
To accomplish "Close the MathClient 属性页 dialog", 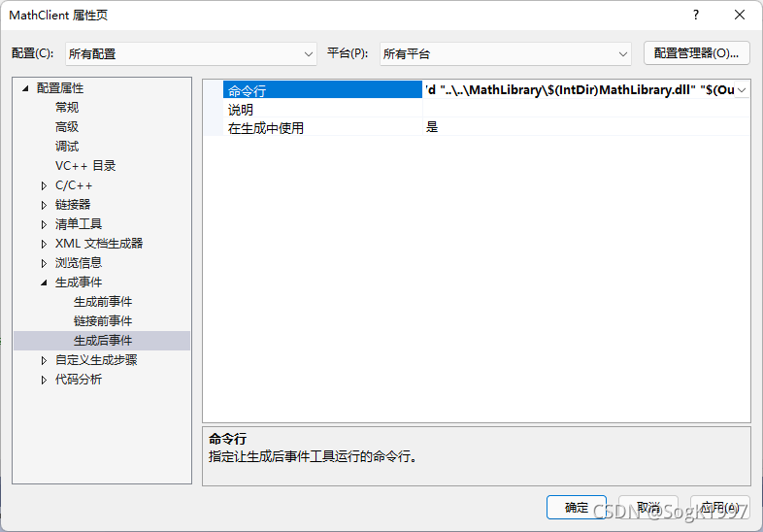I will pyautogui.click(x=740, y=16).
